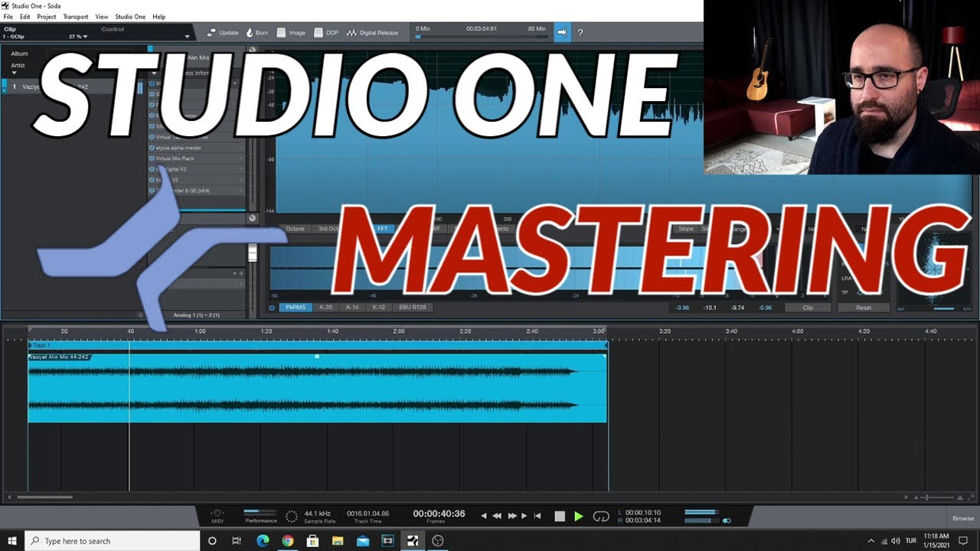This screenshot has width=980, height=551.
Task: Click the fast forward transport button
Action: pos(512,517)
